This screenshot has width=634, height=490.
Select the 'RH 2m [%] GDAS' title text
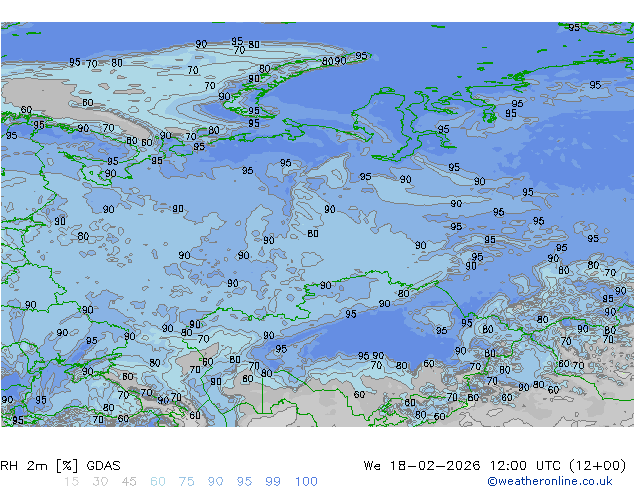pos(60,466)
